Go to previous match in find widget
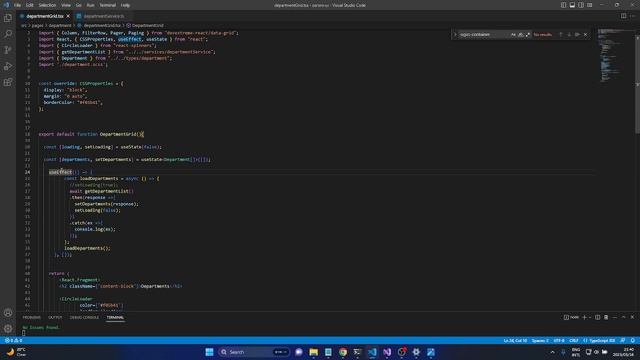The height and width of the screenshot is (360, 640). click(x=560, y=35)
